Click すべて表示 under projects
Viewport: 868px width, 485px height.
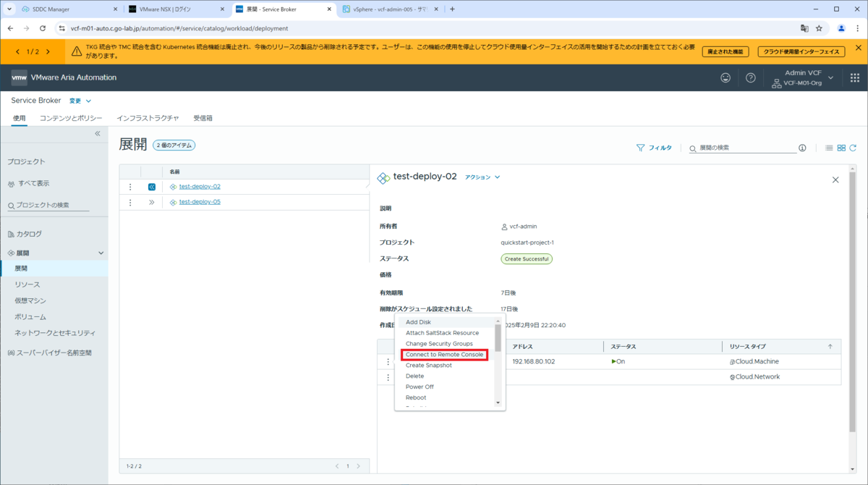pos(34,183)
